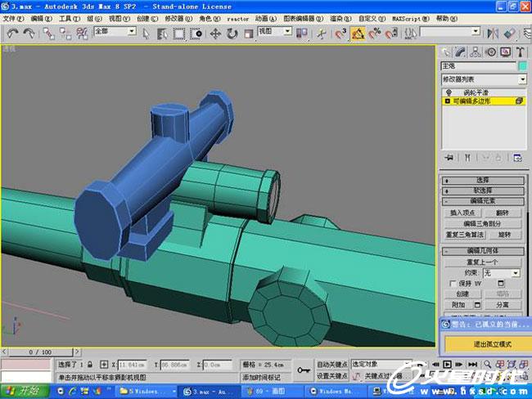Click the Mirror tool icon
The image size is (532, 399).
pos(493,34)
